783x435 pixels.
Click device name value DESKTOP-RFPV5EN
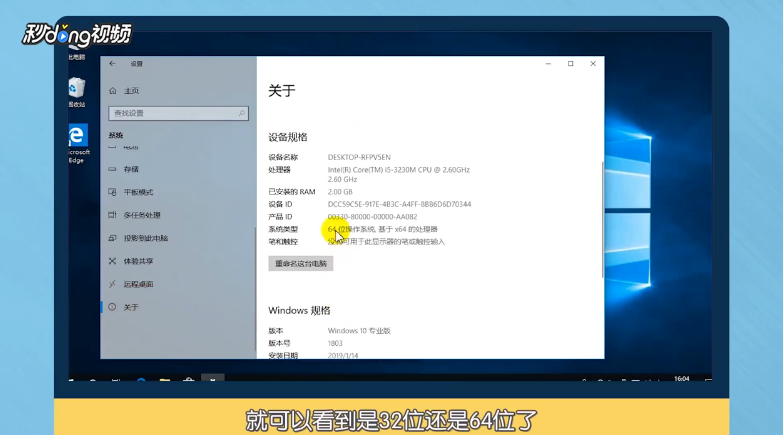coord(359,157)
